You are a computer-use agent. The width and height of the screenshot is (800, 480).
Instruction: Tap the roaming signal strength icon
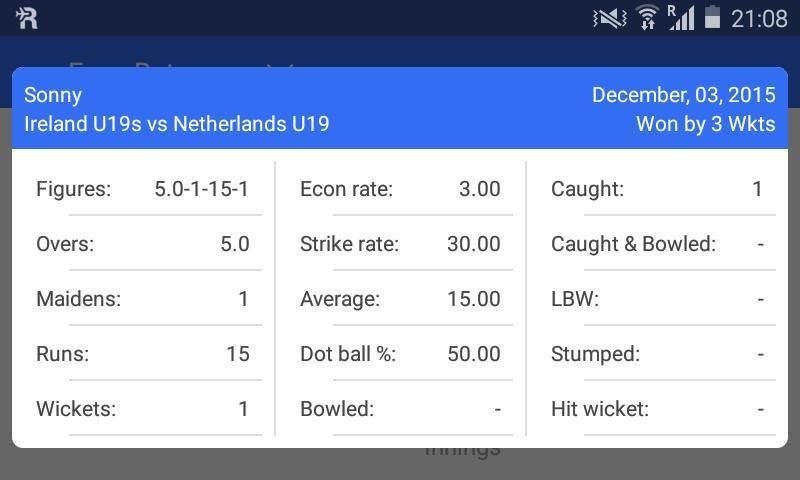(x=681, y=18)
